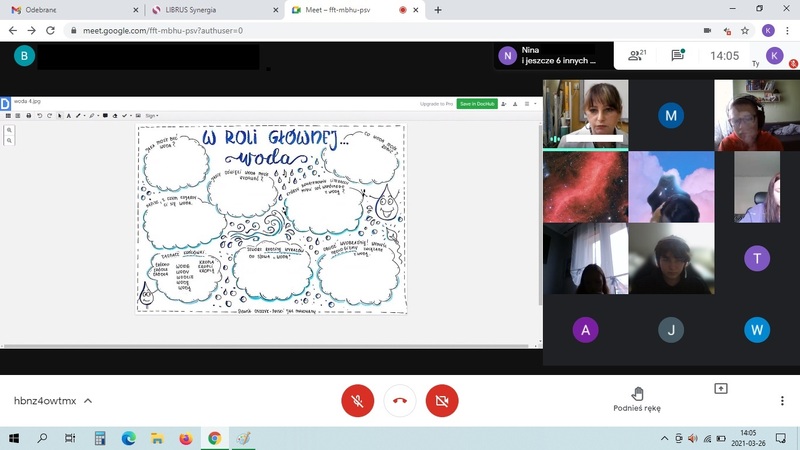This screenshot has width=800, height=450.
Task: Open the present screen icon
Action: pyautogui.click(x=720, y=389)
